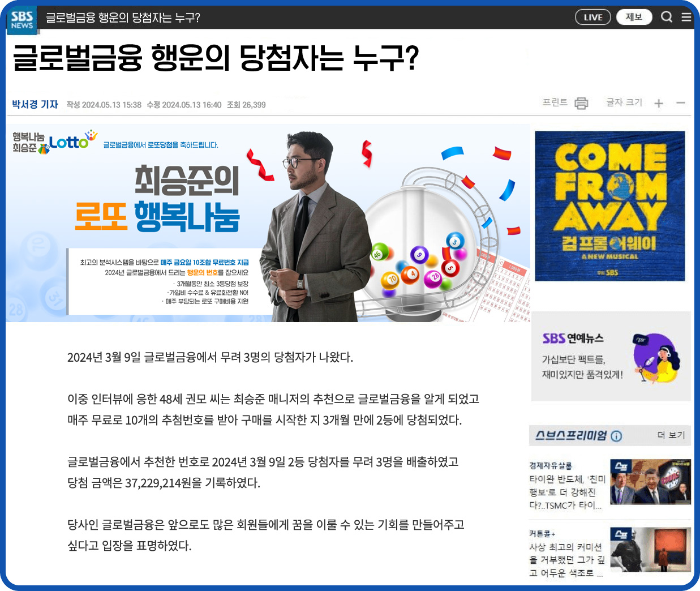This screenshot has height=591, width=700.
Task: Open the 타이완 반도체 article headline
Action: point(567,492)
